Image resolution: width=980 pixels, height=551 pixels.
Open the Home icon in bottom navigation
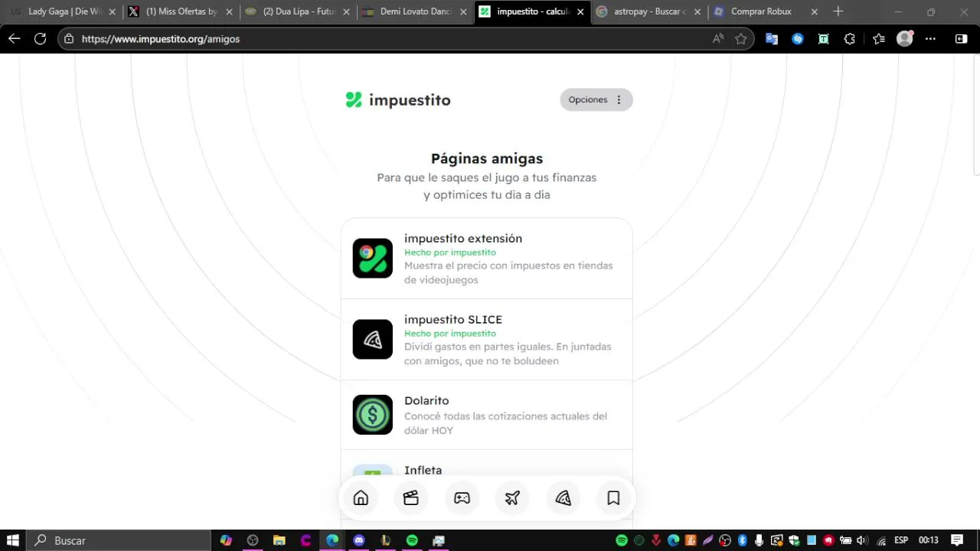point(361,498)
